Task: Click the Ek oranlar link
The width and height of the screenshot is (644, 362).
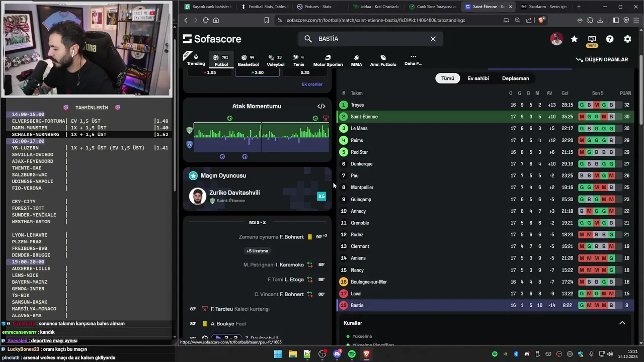Action: pos(312,84)
